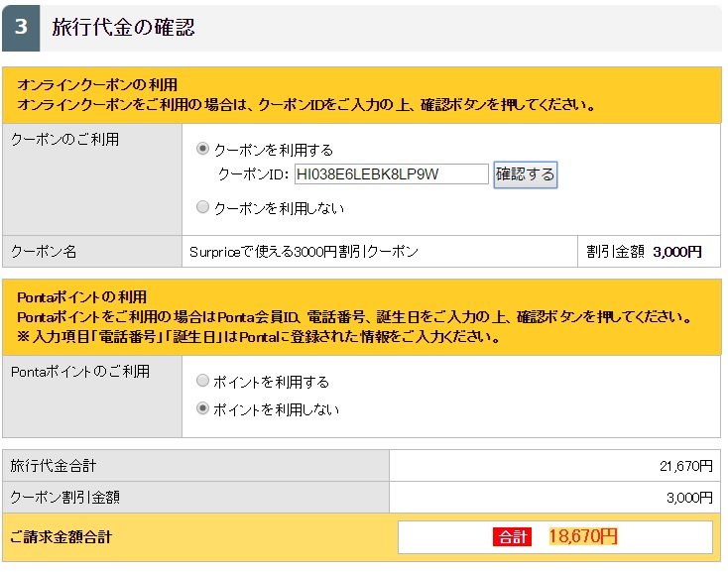Image resolution: width=728 pixels, height=572 pixels.
Task: Choose the クーポンを利用しない option
Action: click(203, 208)
